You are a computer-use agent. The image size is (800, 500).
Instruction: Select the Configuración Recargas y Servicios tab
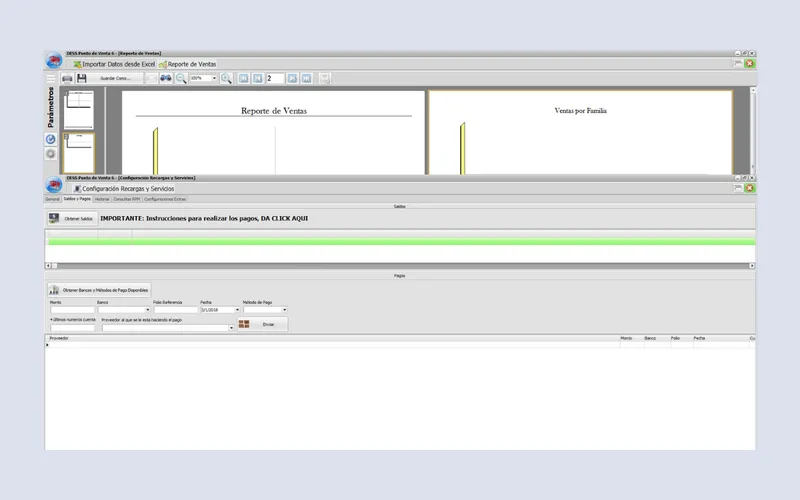[x=124, y=189]
